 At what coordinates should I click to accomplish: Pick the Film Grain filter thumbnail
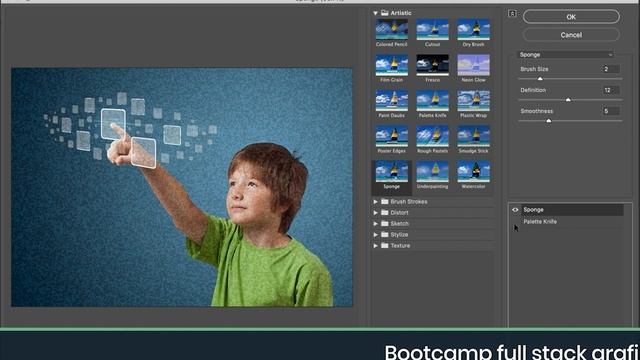click(x=391, y=65)
